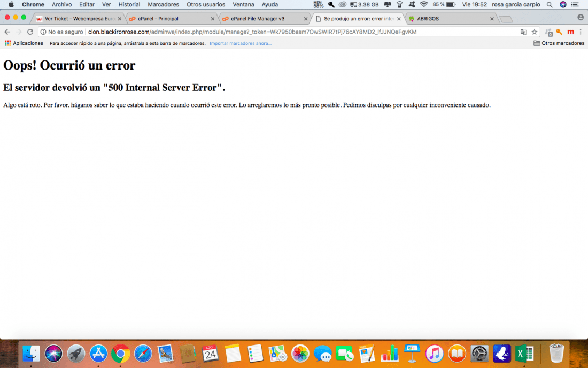
Task: Open Reminders app in the dock
Action: coord(255,354)
